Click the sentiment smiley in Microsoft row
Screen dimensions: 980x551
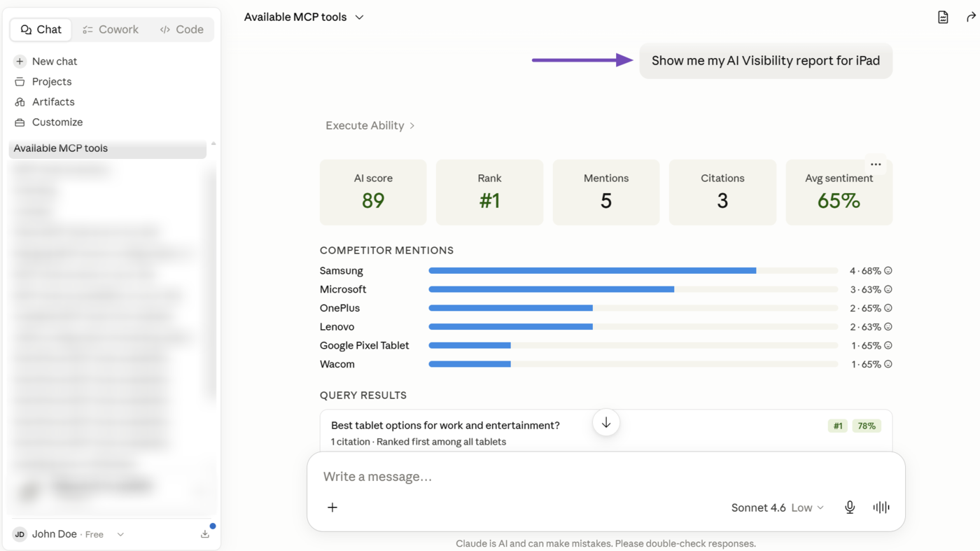[x=888, y=290]
